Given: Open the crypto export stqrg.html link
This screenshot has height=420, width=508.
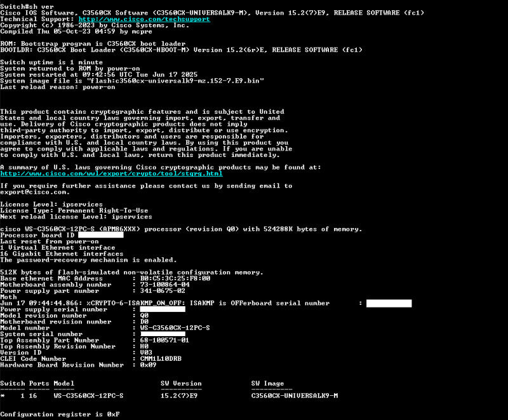Looking at the screenshot, I should pos(112,173).
